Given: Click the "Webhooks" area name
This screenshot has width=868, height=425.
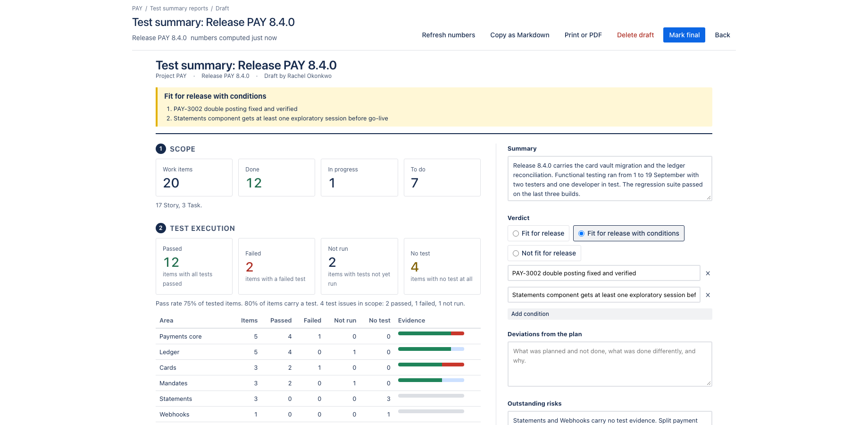Looking at the screenshot, I should click(174, 414).
